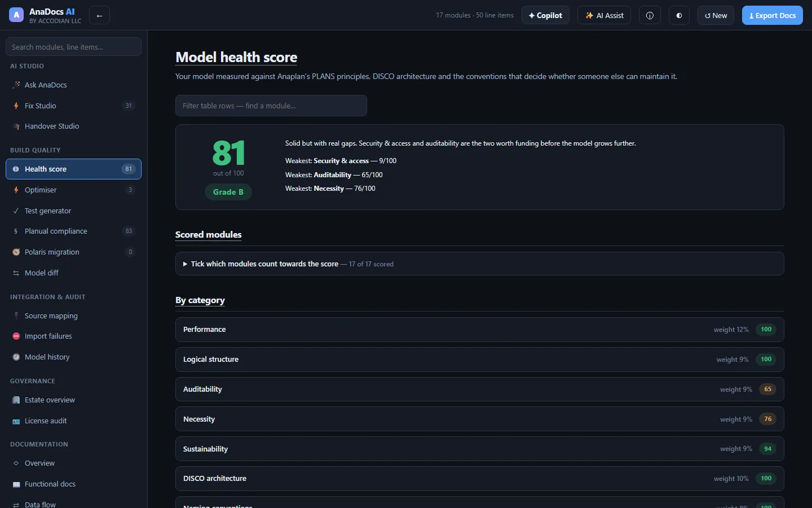The width and height of the screenshot is (812, 508).
Task: Open AI Assist
Action: click(x=604, y=15)
